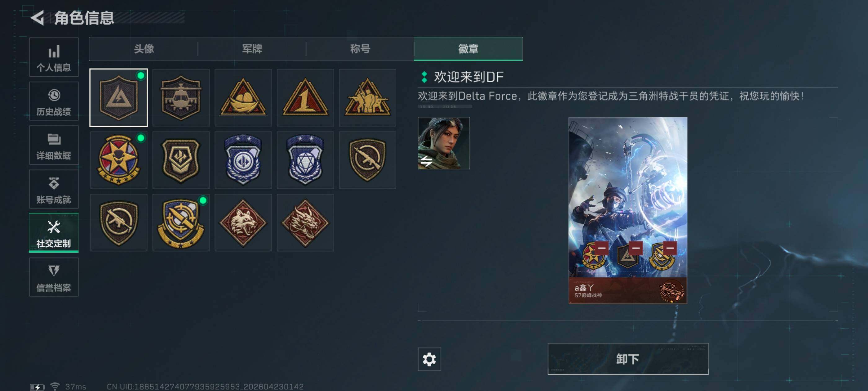
Task: Click the 卸下 button
Action: 628,359
